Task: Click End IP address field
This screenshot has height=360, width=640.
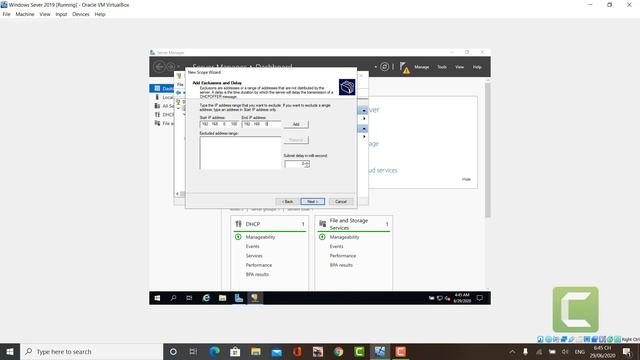Action: click(261, 124)
